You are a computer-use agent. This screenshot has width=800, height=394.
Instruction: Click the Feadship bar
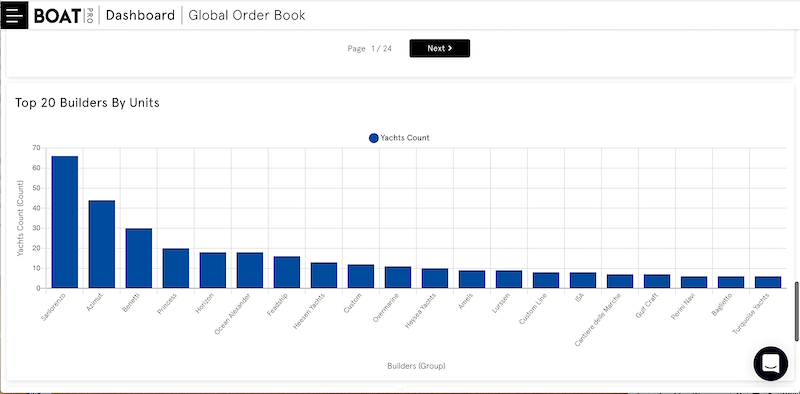click(x=287, y=273)
